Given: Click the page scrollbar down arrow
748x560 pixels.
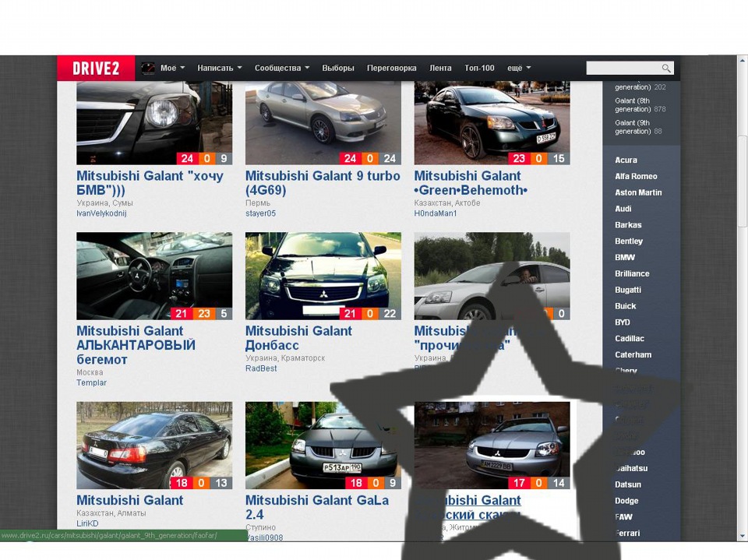Looking at the screenshot, I should coord(743,536).
